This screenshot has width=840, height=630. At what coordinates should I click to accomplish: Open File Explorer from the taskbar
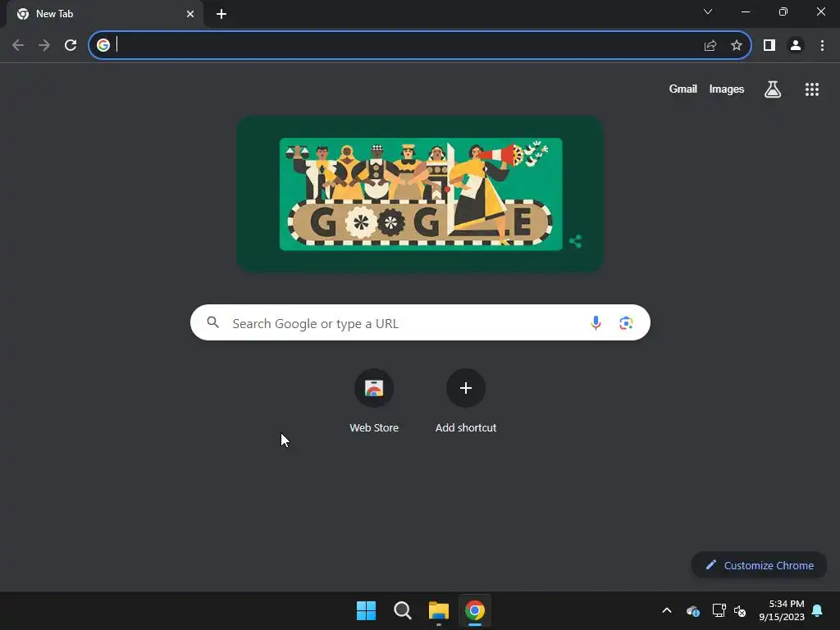[439, 610]
